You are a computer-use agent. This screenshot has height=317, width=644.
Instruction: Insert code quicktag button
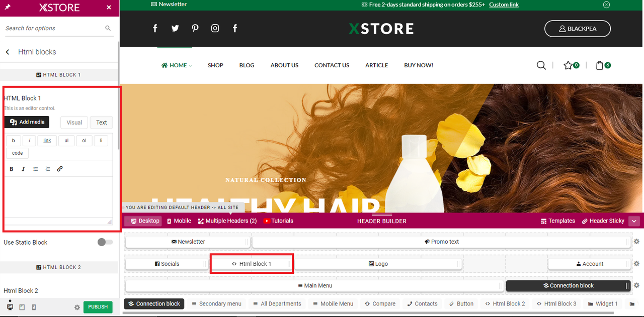click(x=17, y=153)
